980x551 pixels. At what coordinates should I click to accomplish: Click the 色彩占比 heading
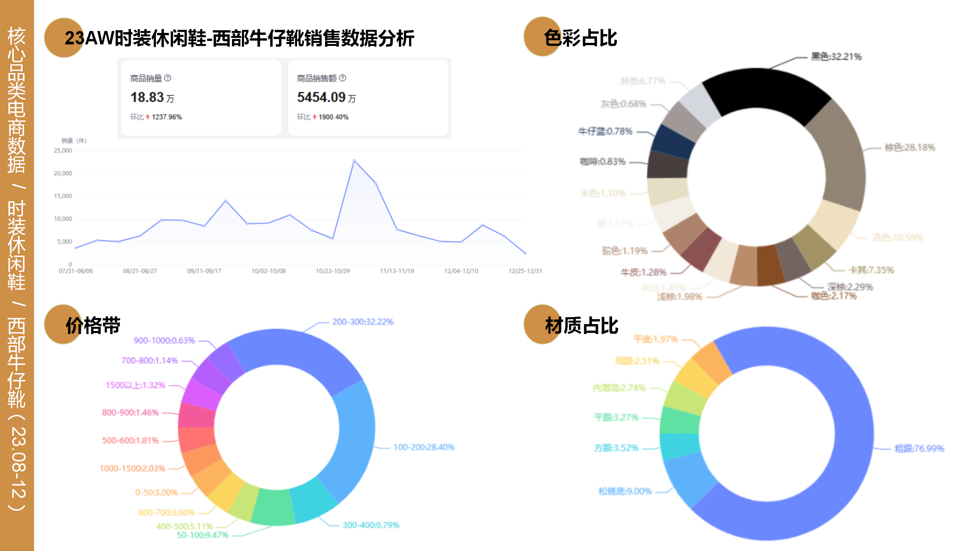pyautogui.click(x=580, y=38)
